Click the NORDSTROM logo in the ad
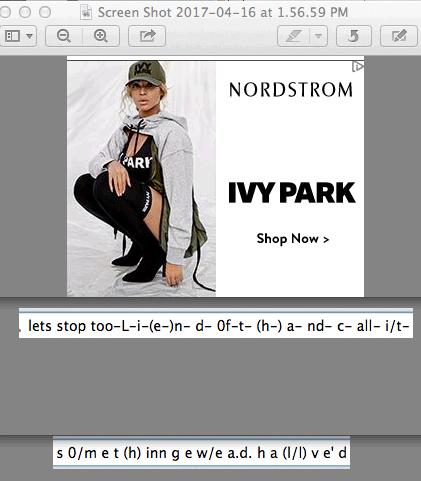This screenshot has width=421, height=481. [x=291, y=90]
